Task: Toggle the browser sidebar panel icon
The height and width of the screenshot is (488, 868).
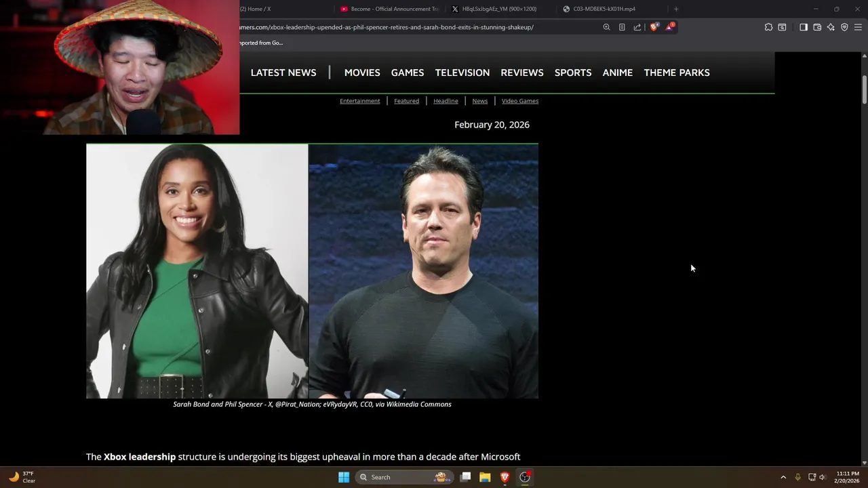Action: tap(804, 27)
